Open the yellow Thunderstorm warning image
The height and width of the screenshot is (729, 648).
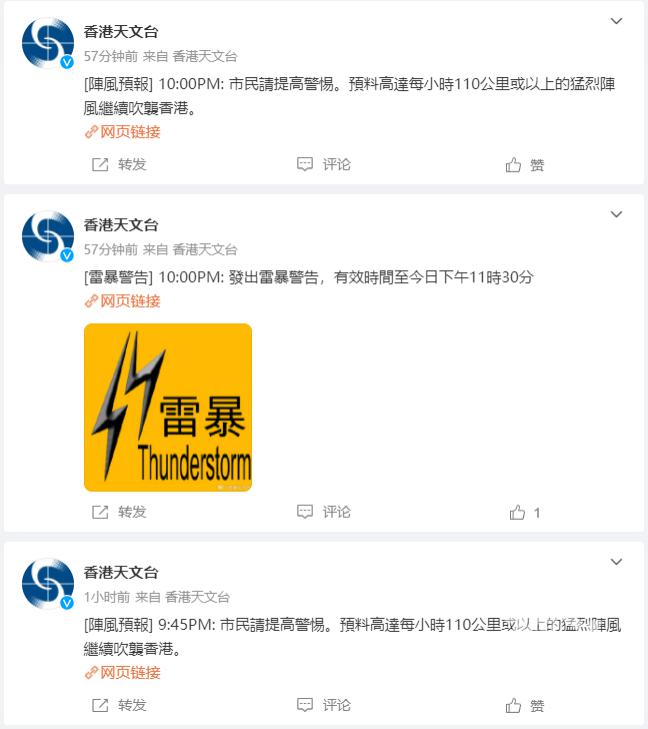click(168, 407)
